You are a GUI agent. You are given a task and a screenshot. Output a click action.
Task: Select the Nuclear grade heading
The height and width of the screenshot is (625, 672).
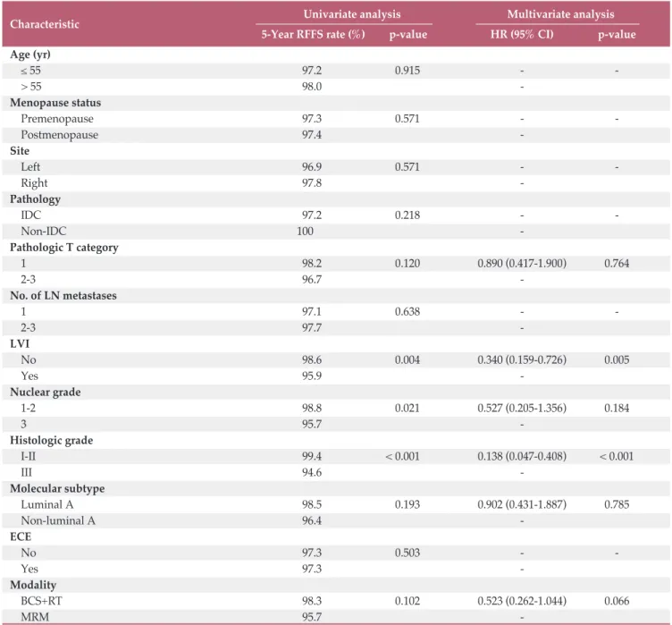click(x=45, y=392)
